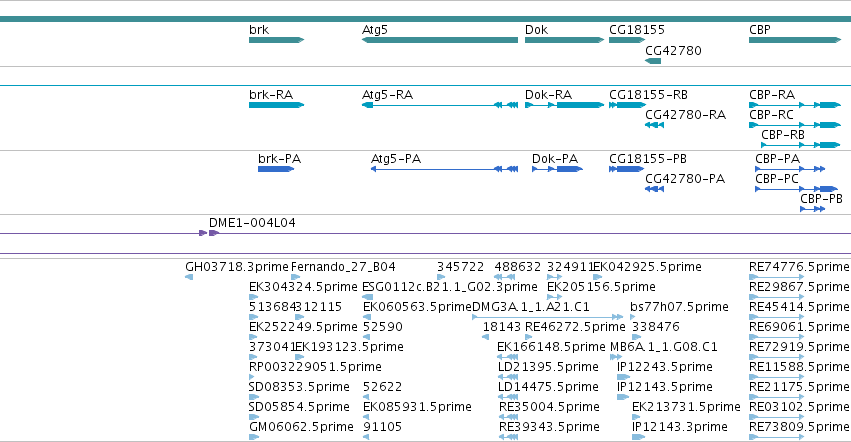Click the RE39343.5prime EST
Viewport: 851px width, 442px height.
pyautogui.click(x=509, y=438)
